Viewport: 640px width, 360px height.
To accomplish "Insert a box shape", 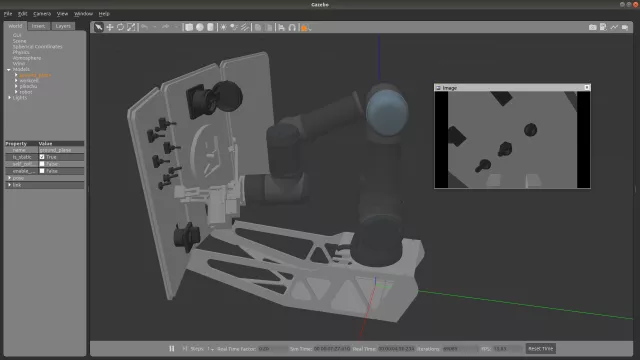I will [x=189, y=27].
